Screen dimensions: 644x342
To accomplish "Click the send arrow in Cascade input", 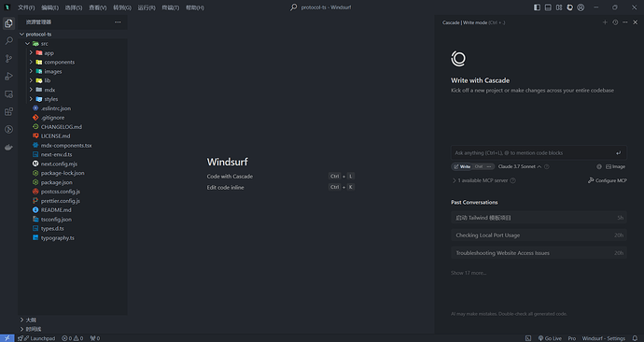I will pyautogui.click(x=619, y=153).
